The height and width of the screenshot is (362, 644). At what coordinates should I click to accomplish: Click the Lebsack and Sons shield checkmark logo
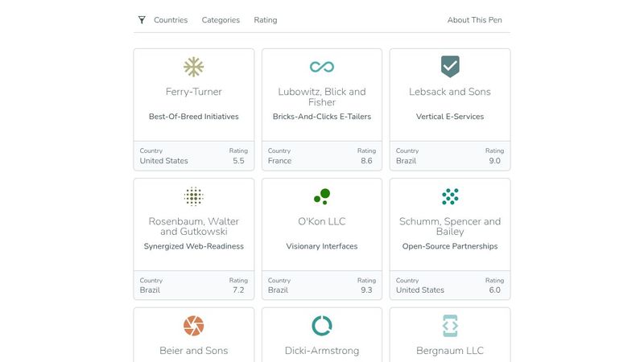pyautogui.click(x=450, y=67)
